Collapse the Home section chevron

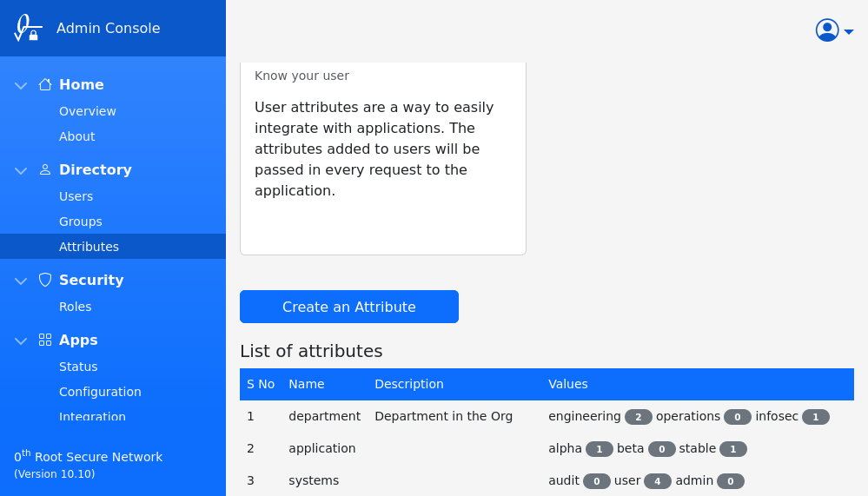(21, 85)
